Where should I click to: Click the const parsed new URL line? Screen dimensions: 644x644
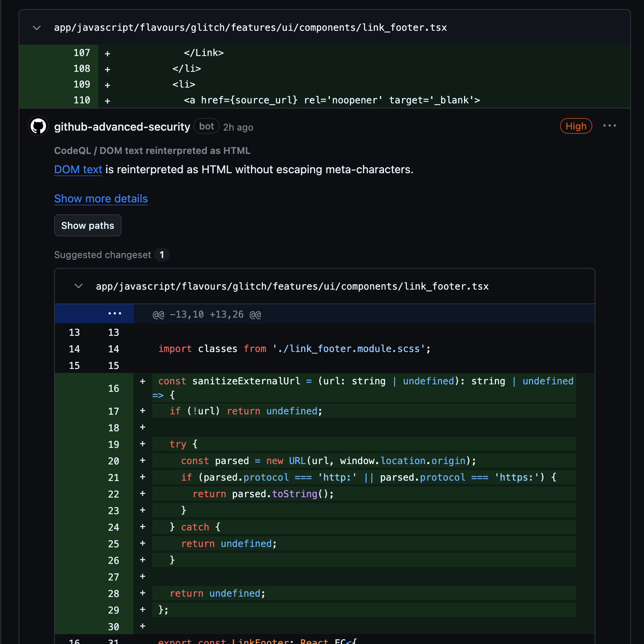(364, 461)
